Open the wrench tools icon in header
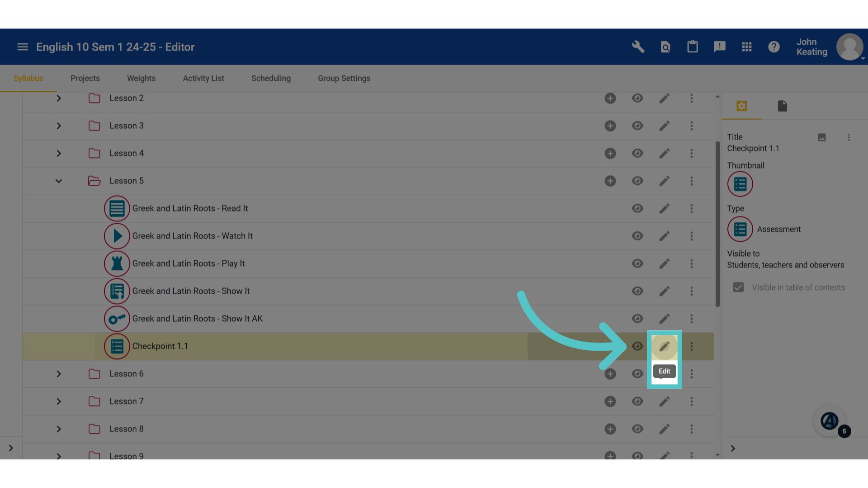The image size is (868, 488). [x=638, y=47]
